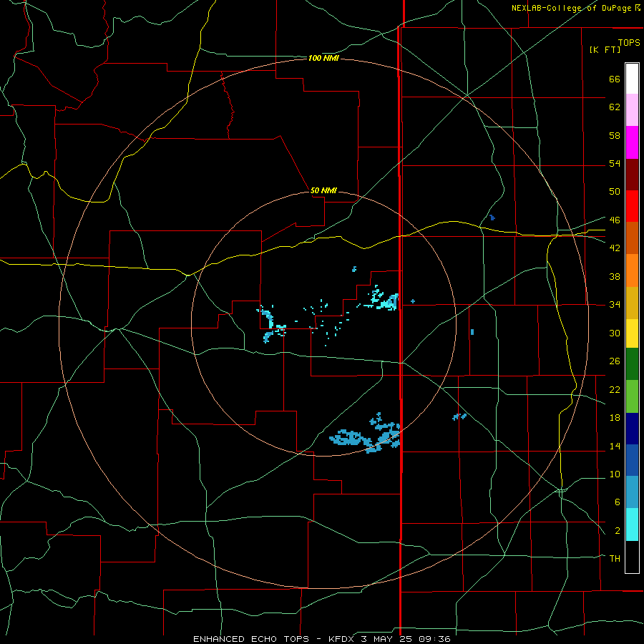Screen dimensions: 644x644
Task: Select the dark red (maroon) legend swatch
Action: tap(632, 174)
